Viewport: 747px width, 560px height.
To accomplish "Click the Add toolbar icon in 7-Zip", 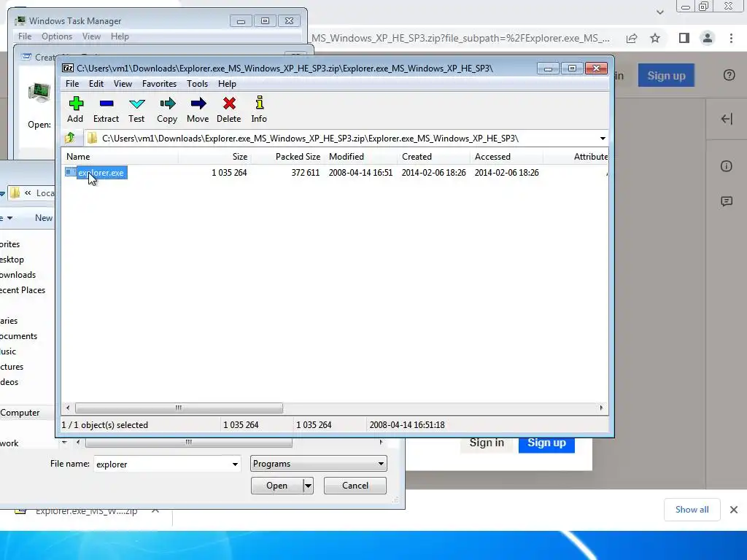I will click(75, 109).
